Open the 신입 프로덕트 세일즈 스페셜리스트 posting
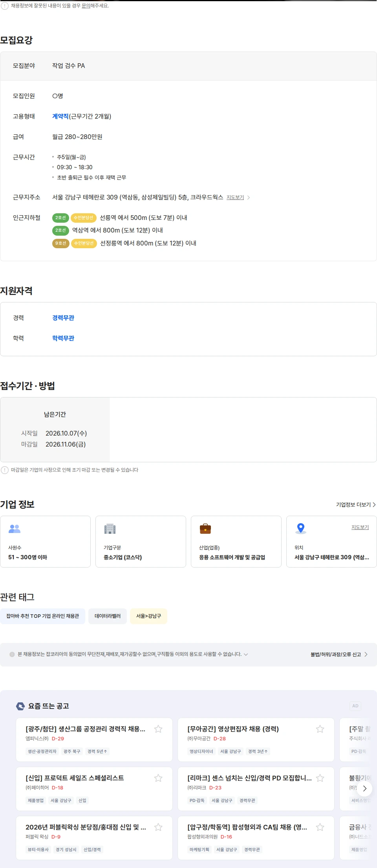The height and width of the screenshot is (868, 377). 75,778
